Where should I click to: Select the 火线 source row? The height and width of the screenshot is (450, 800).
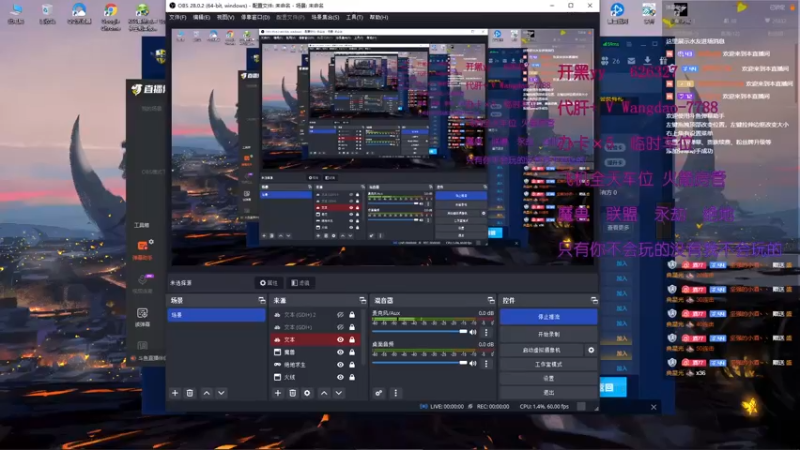[315, 377]
